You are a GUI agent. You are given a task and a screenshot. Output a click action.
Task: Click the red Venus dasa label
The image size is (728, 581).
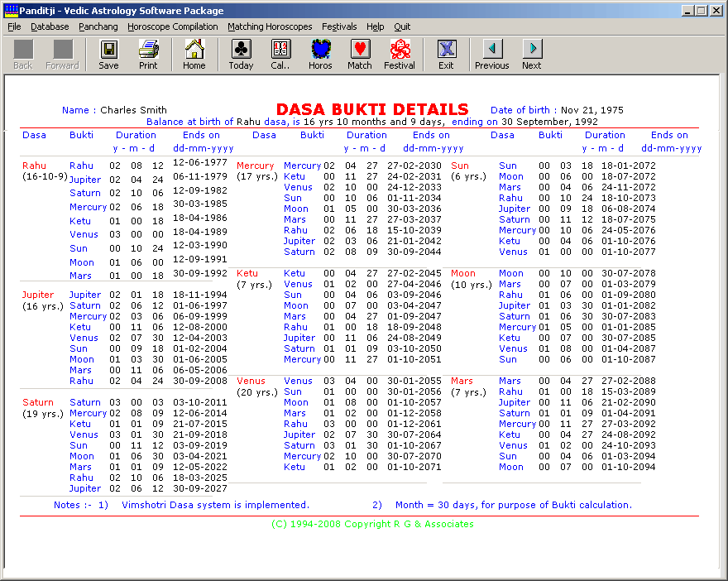[251, 381]
